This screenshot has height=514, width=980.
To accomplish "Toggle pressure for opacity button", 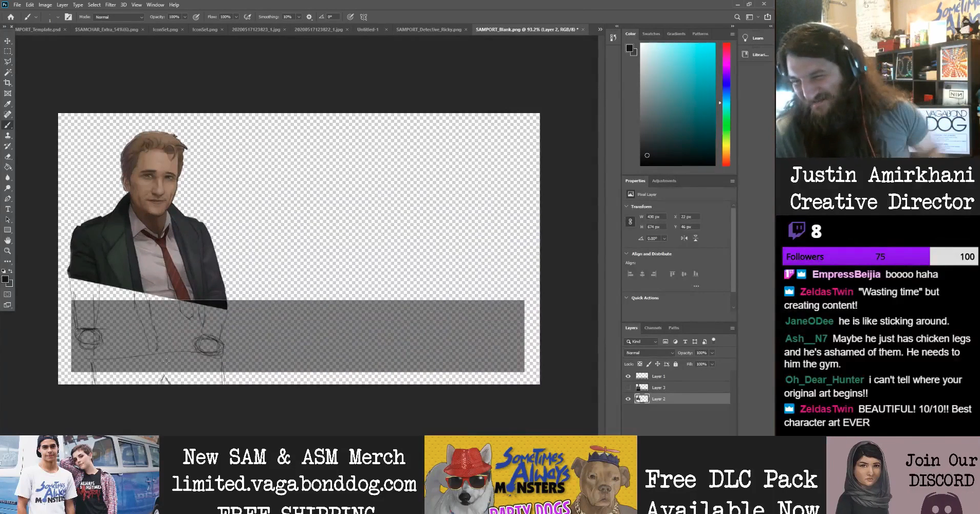I will [196, 17].
